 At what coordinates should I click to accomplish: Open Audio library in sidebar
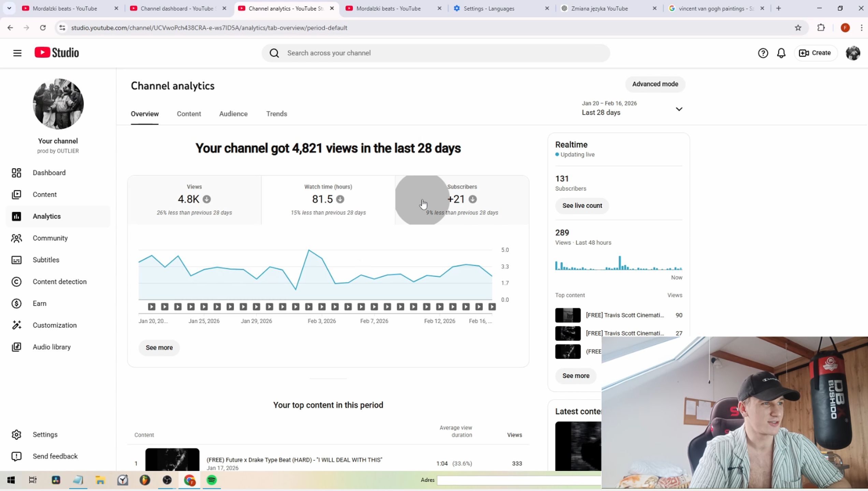tap(58, 347)
